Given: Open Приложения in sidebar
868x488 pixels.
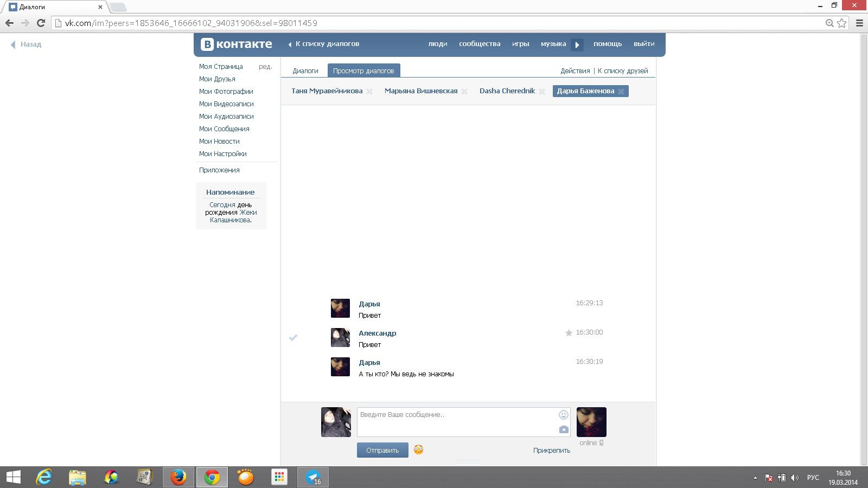Looking at the screenshot, I should click(219, 170).
